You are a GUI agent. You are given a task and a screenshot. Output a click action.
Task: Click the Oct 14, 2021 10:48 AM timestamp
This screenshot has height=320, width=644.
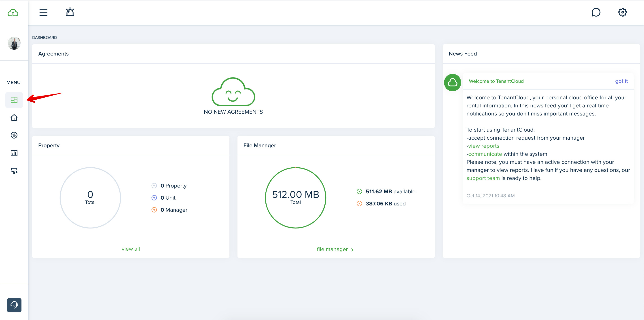(491, 196)
